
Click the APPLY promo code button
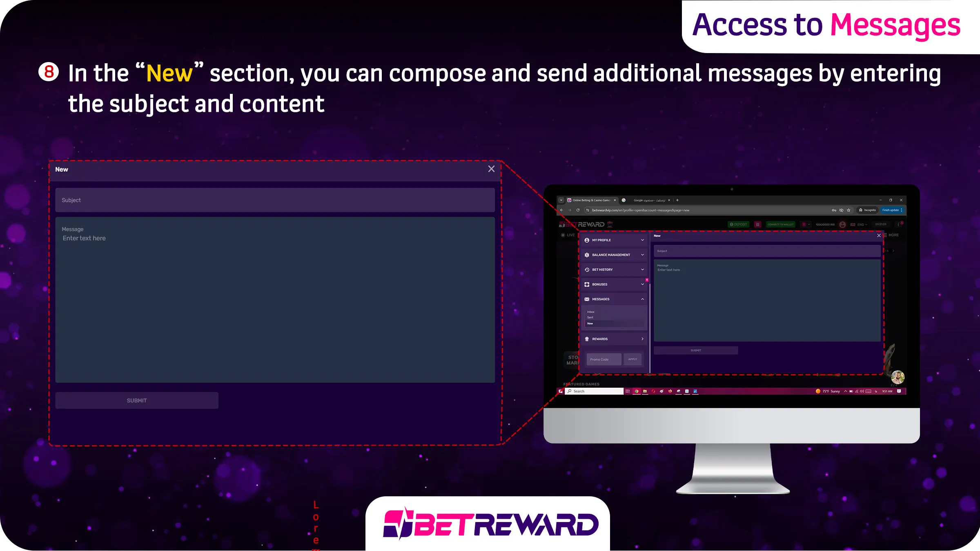632,359
